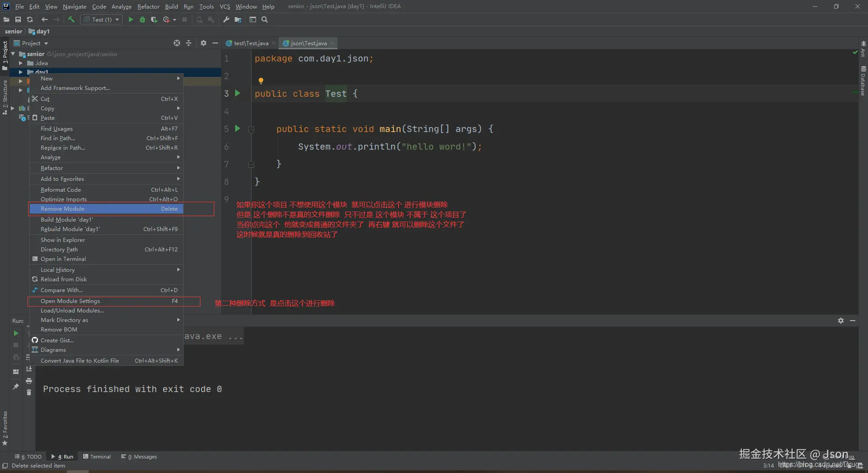
Task: Toggle tool window buttons from status bar corner
Action: (x=5, y=466)
